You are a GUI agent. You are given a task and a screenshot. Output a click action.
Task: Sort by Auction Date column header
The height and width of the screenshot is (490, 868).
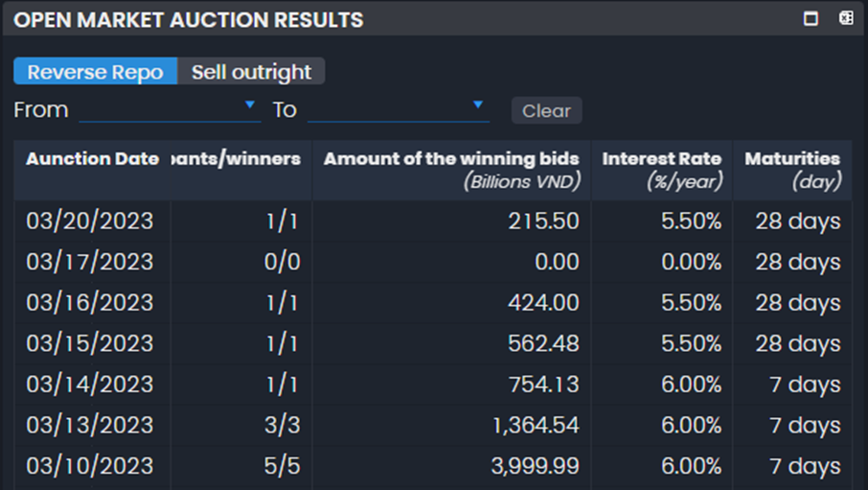click(92, 159)
